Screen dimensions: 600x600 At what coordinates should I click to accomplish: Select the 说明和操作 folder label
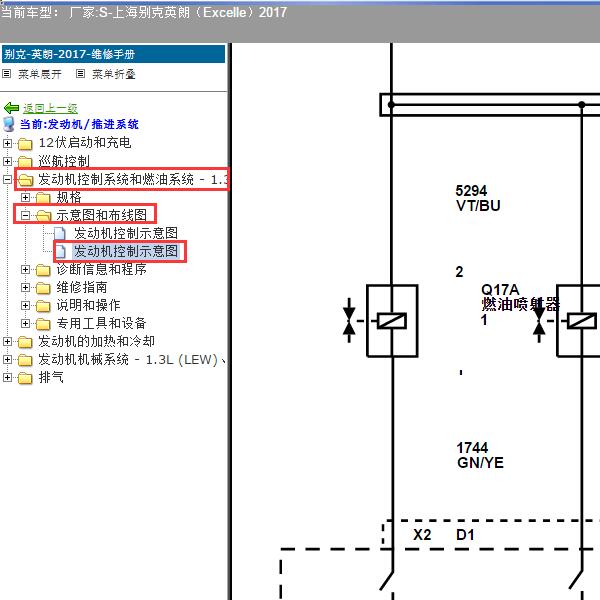coord(88,305)
